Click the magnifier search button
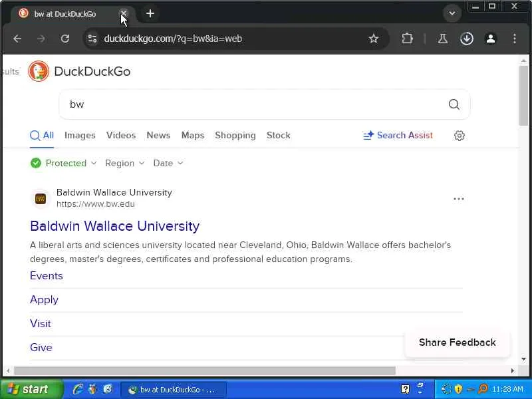Viewport: 532px width, 399px height. (x=454, y=104)
